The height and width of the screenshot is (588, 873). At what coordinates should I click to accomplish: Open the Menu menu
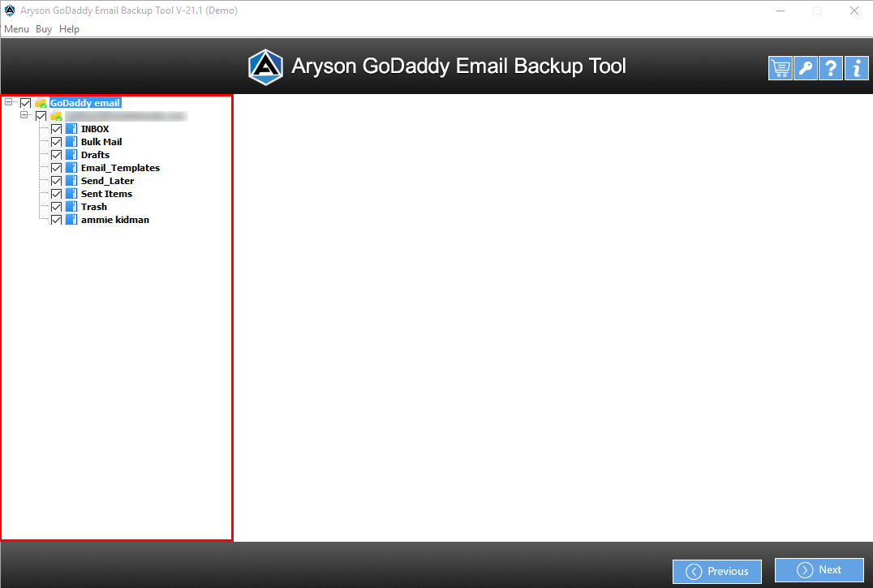click(x=17, y=29)
